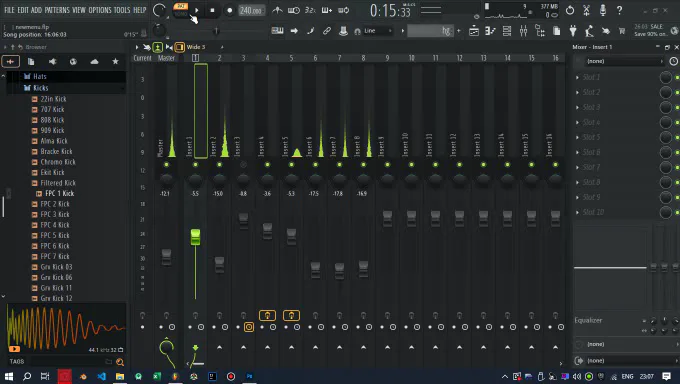Screen dimensions: 680x384
Task: Select the browser sounds speaker tab icon
Action: pyautogui.click(x=52, y=62)
